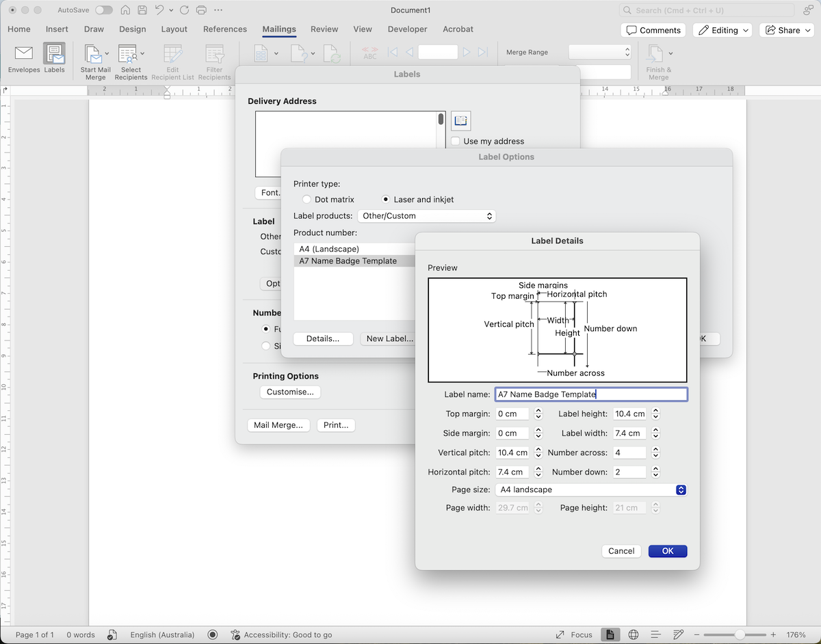Open the address book icon beside Delivery Address
821x644 pixels.
(460, 120)
